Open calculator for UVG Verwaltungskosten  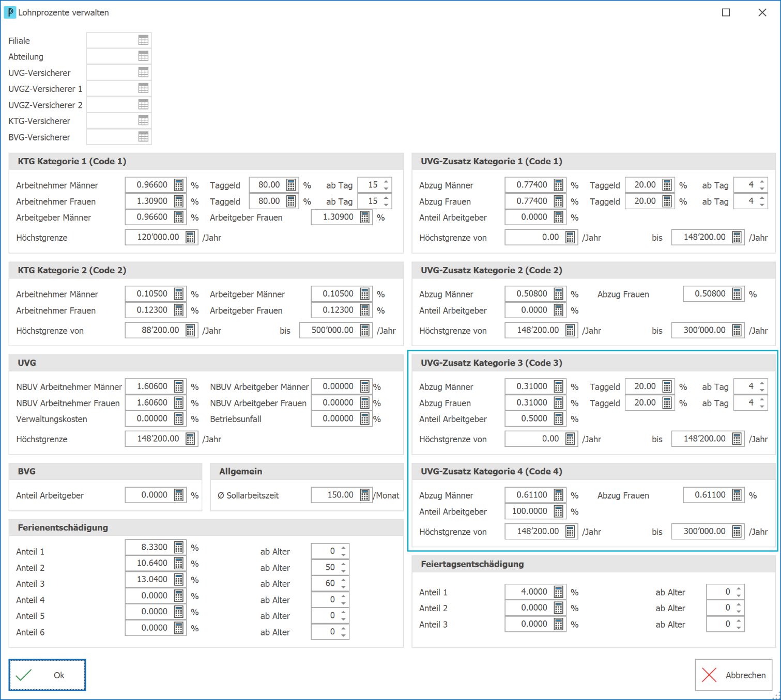(x=179, y=418)
